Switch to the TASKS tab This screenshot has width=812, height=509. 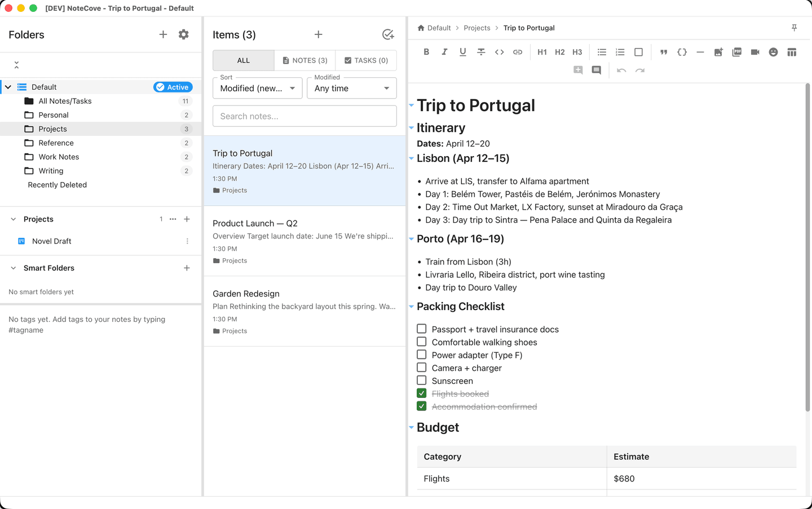(366, 60)
